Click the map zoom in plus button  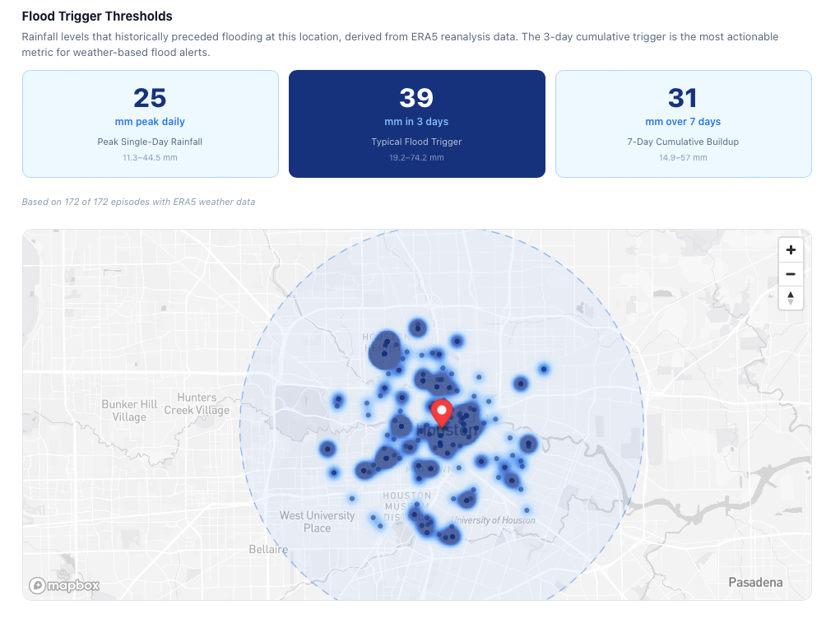(x=790, y=250)
